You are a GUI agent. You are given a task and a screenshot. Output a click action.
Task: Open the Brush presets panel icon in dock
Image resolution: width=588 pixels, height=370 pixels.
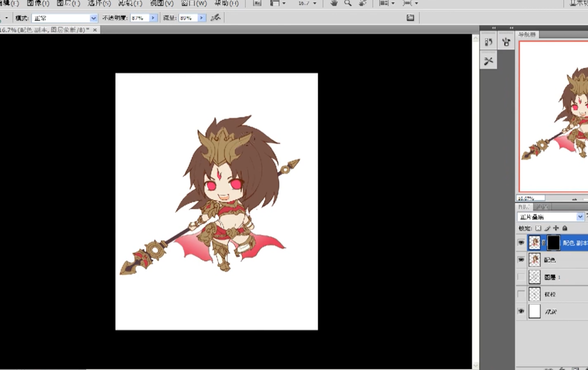[506, 42]
